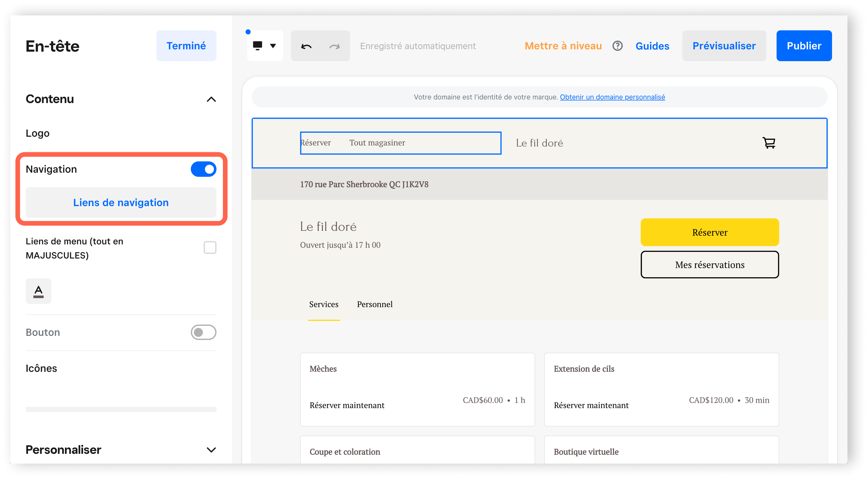Switch to the Personnel tab

(375, 305)
